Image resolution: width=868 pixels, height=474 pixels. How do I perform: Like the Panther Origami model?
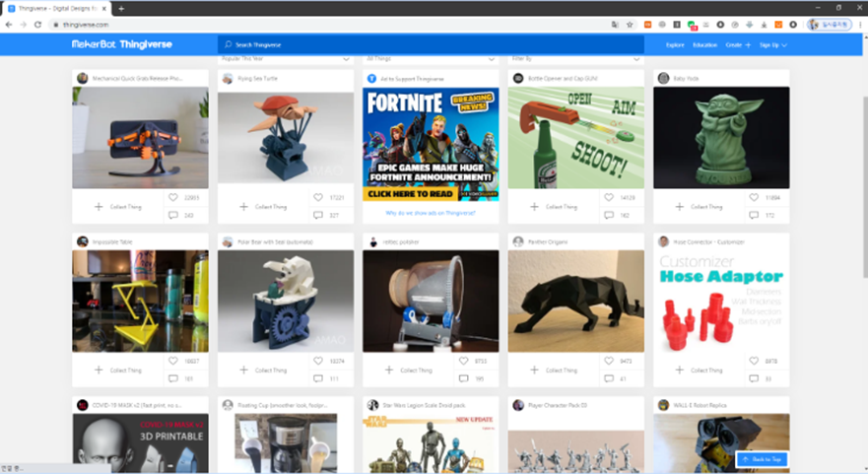[x=609, y=361]
